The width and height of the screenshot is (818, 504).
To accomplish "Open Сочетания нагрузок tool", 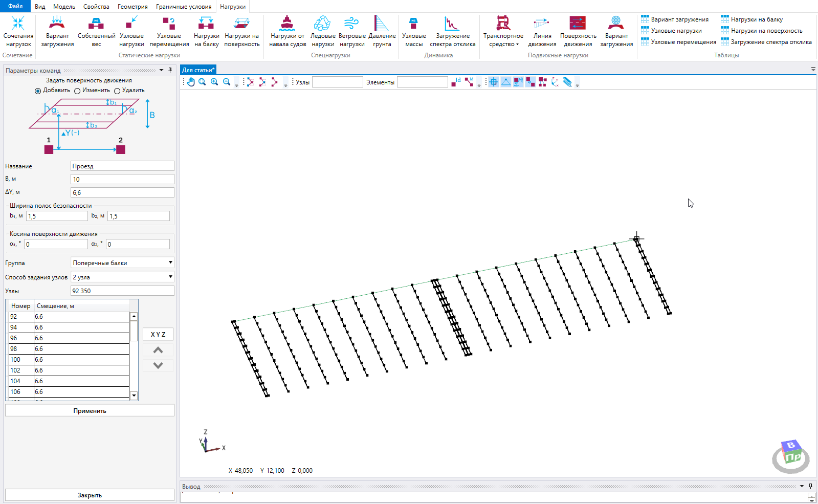I will (x=18, y=32).
